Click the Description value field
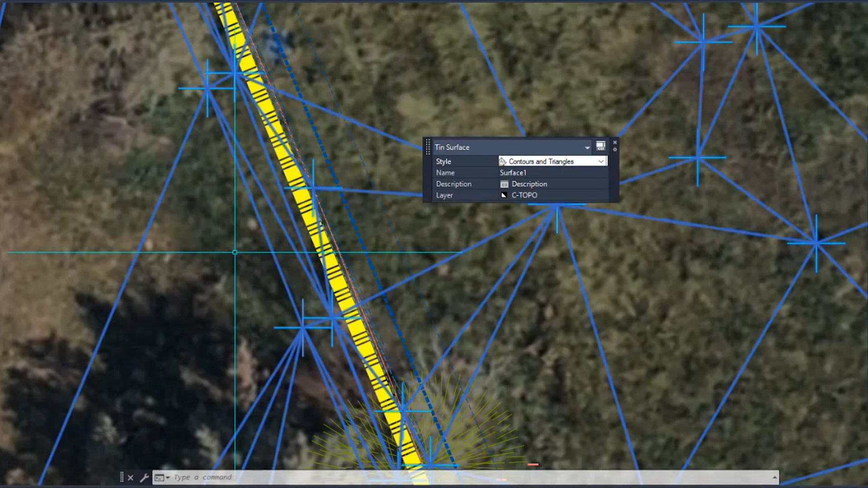 [552, 184]
